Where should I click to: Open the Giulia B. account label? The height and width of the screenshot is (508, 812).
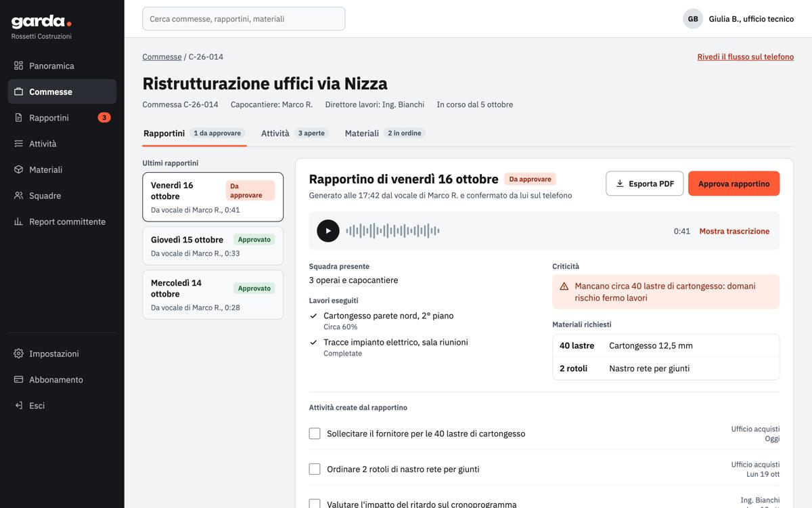tap(751, 19)
